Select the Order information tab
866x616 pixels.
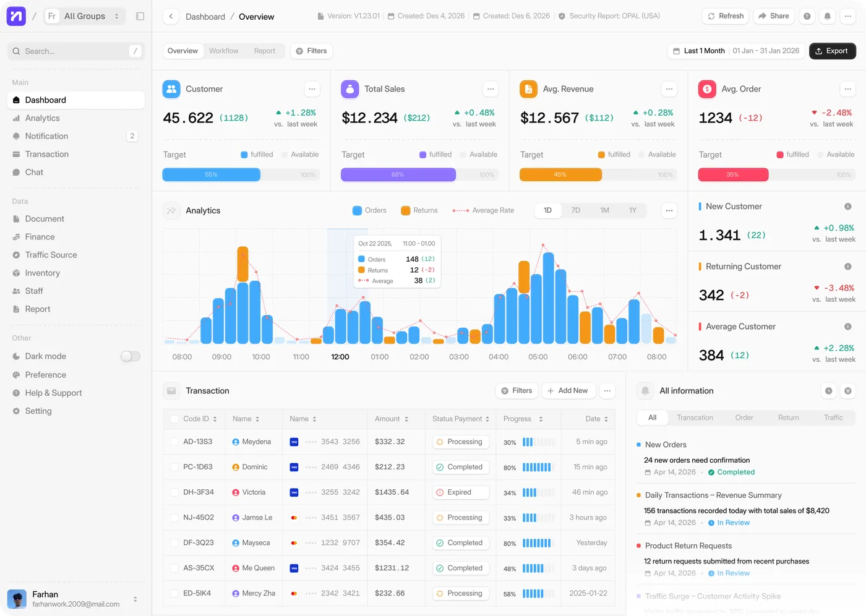pos(744,417)
